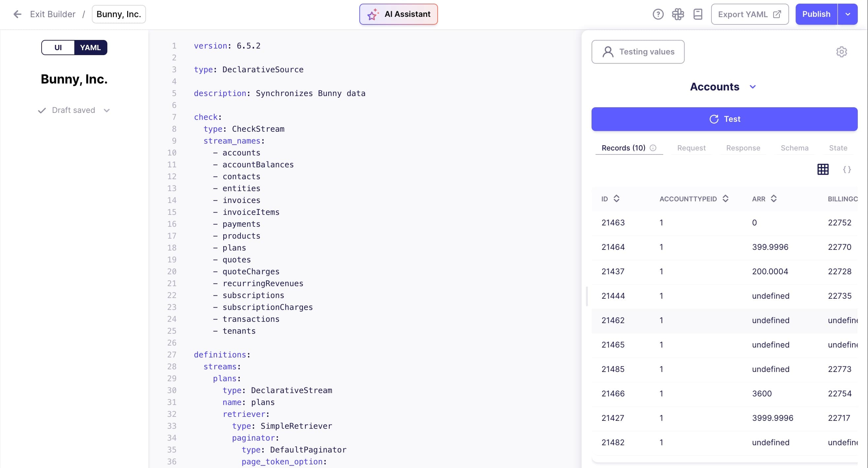Viewport: 868px width, 468px height.
Task: Click the back arrow to exit builder
Action: (x=17, y=14)
